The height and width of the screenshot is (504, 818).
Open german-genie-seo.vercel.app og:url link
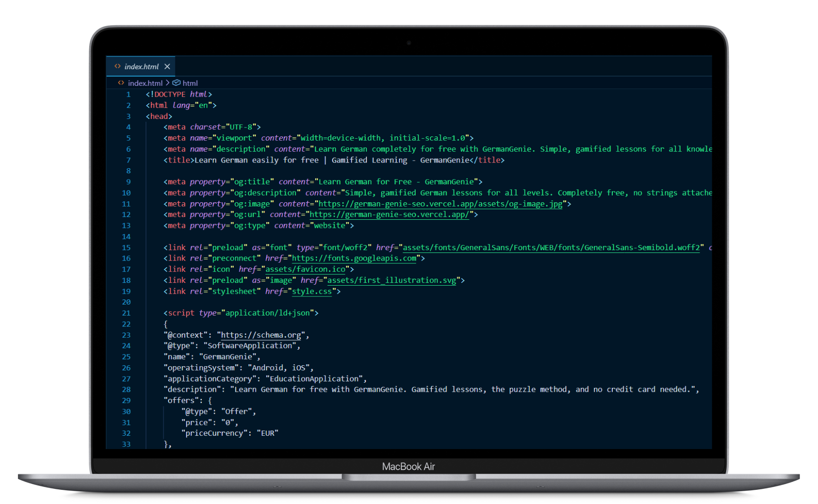pos(390,215)
